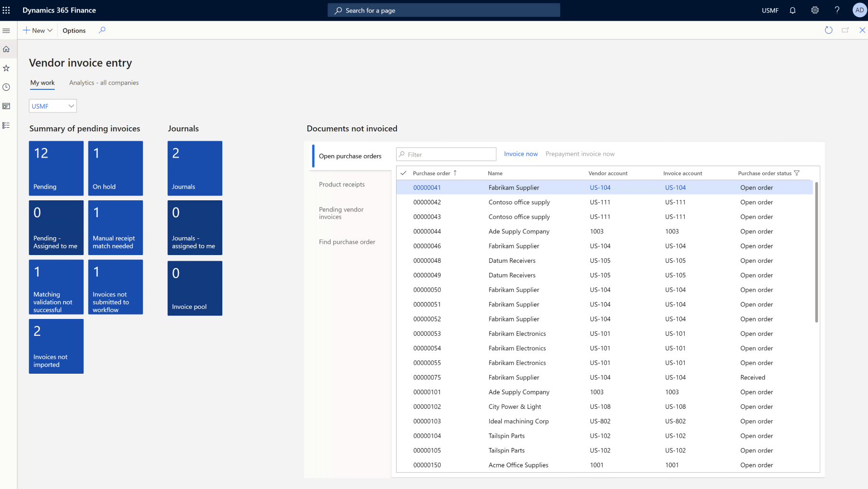Click inside the grid Filter field
Image resolution: width=868 pixels, height=489 pixels.
pyautogui.click(x=446, y=154)
